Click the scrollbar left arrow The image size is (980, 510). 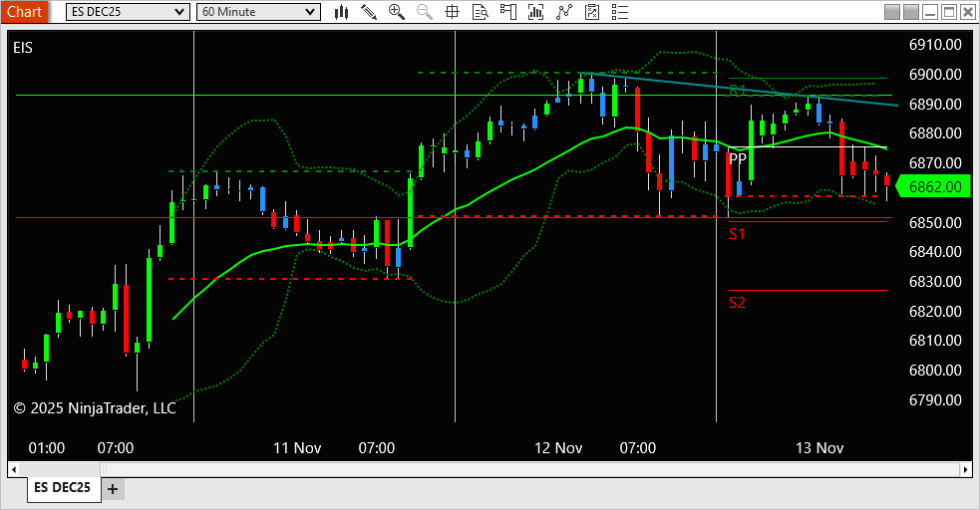click(14, 469)
